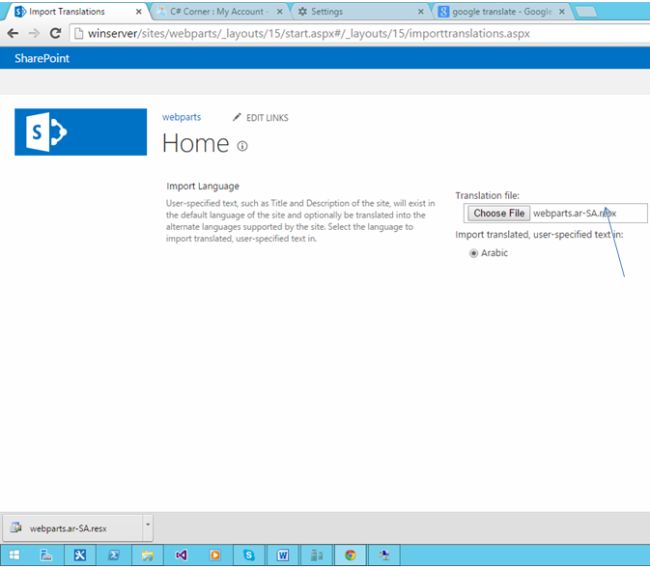The width and height of the screenshot is (650, 569).
Task: Open the tools icon app on the taskbar
Action: tap(80, 555)
